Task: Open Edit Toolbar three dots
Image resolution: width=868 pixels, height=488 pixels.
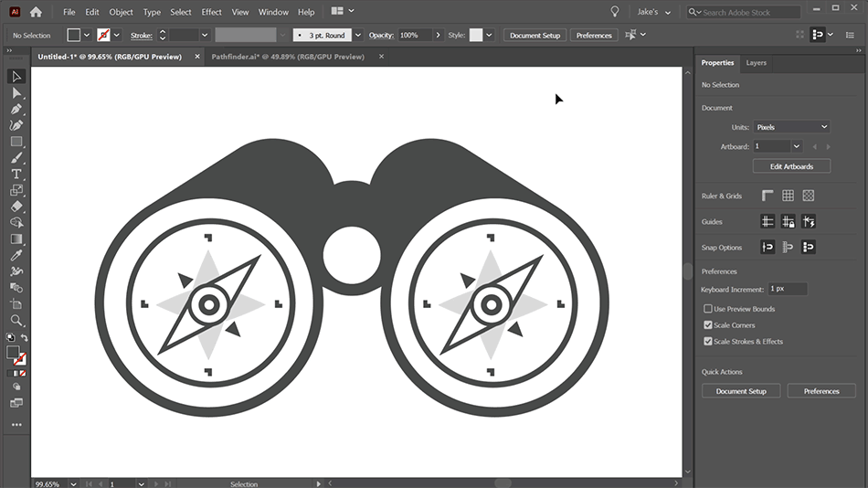Action: [x=16, y=425]
